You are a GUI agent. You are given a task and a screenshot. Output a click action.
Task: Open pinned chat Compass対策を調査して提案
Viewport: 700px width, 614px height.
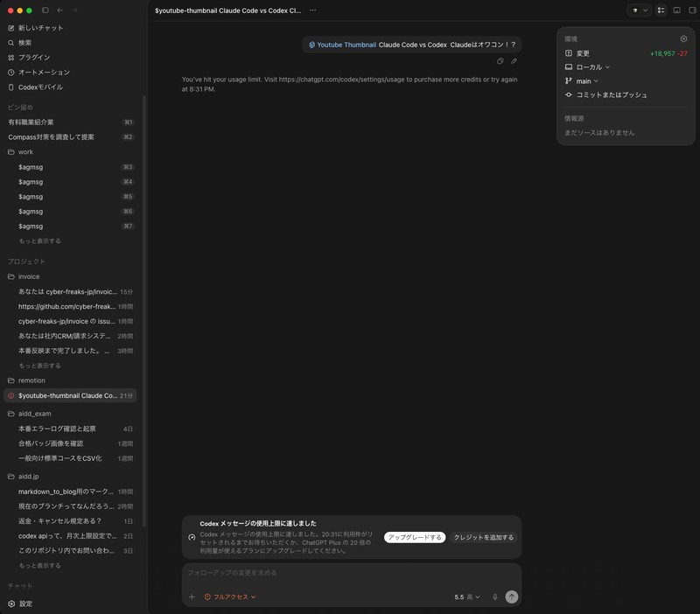pos(72,136)
